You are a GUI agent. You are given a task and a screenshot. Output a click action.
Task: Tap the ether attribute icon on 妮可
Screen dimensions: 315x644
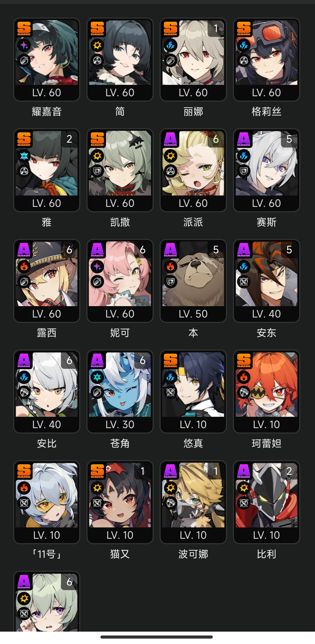[x=97, y=267]
